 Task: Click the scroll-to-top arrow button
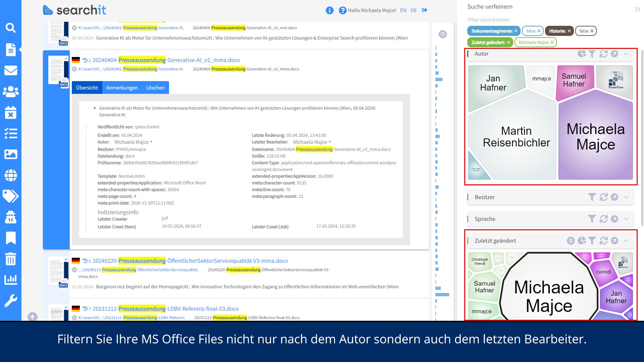coord(33,316)
